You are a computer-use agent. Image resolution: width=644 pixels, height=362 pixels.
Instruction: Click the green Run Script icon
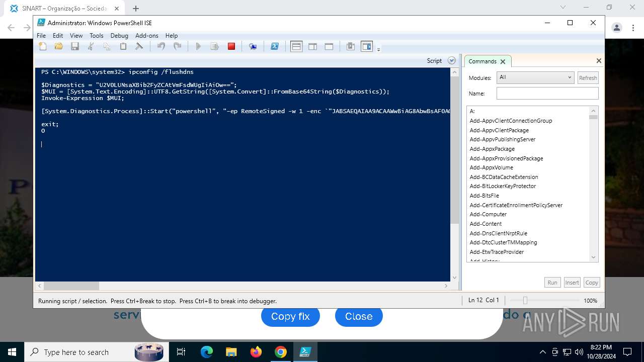198,46
